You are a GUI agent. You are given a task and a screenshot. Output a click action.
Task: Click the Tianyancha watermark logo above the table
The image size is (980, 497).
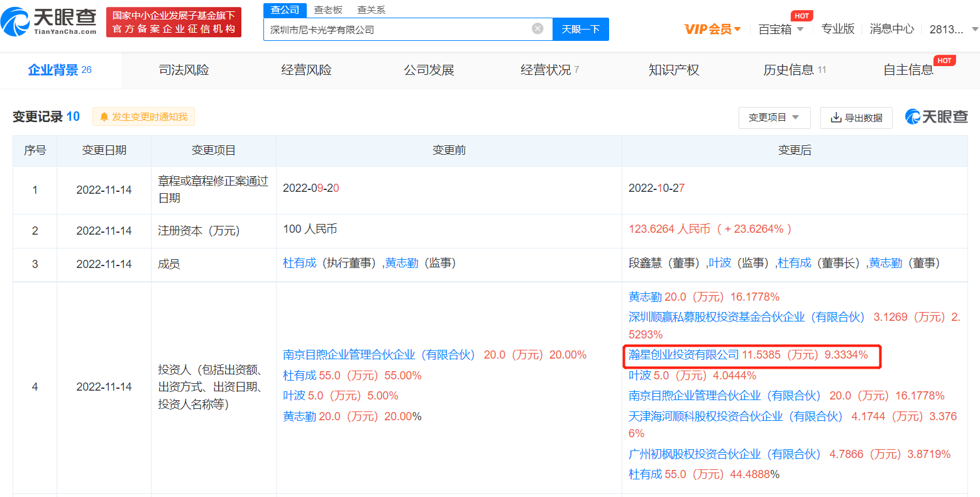(x=935, y=116)
